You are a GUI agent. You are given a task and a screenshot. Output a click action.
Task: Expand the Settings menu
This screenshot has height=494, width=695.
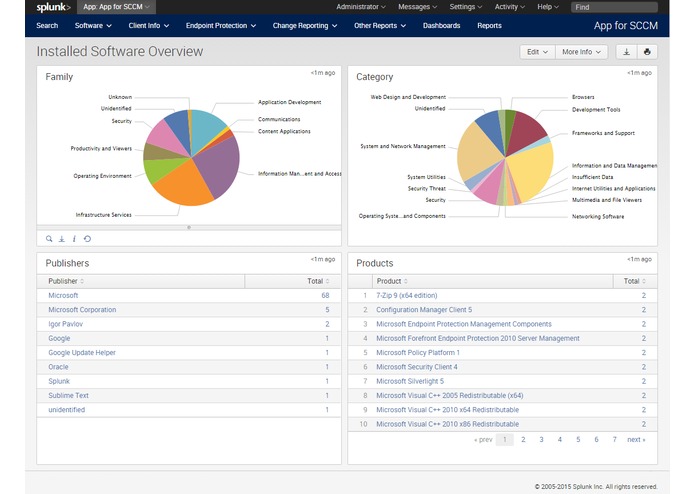click(465, 7)
